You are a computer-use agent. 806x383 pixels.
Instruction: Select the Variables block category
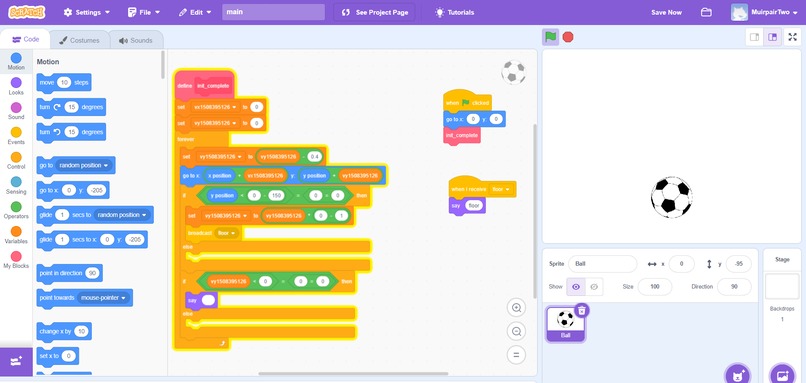(16, 235)
